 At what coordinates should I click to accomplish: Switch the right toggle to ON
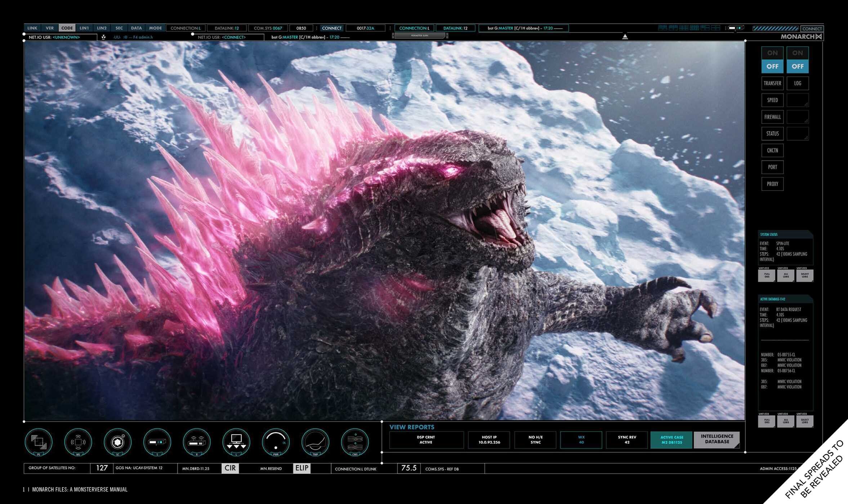point(797,53)
